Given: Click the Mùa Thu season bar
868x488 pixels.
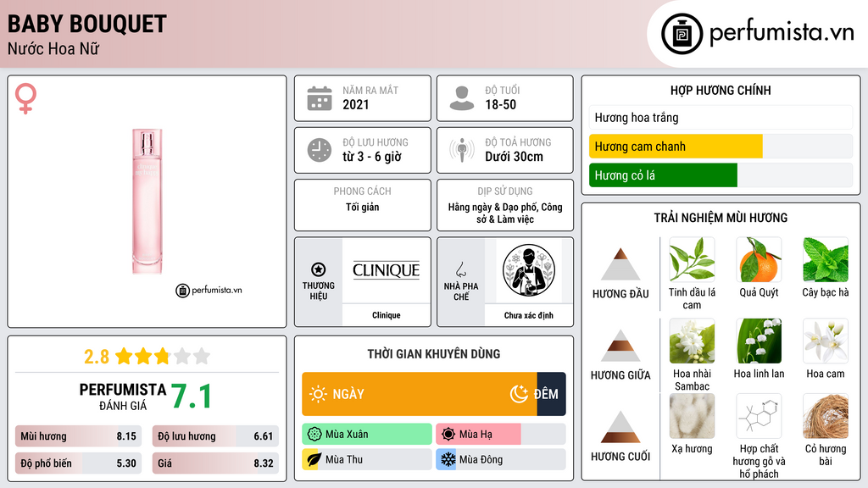Looking at the screenshot, I should tap(366, 459).
